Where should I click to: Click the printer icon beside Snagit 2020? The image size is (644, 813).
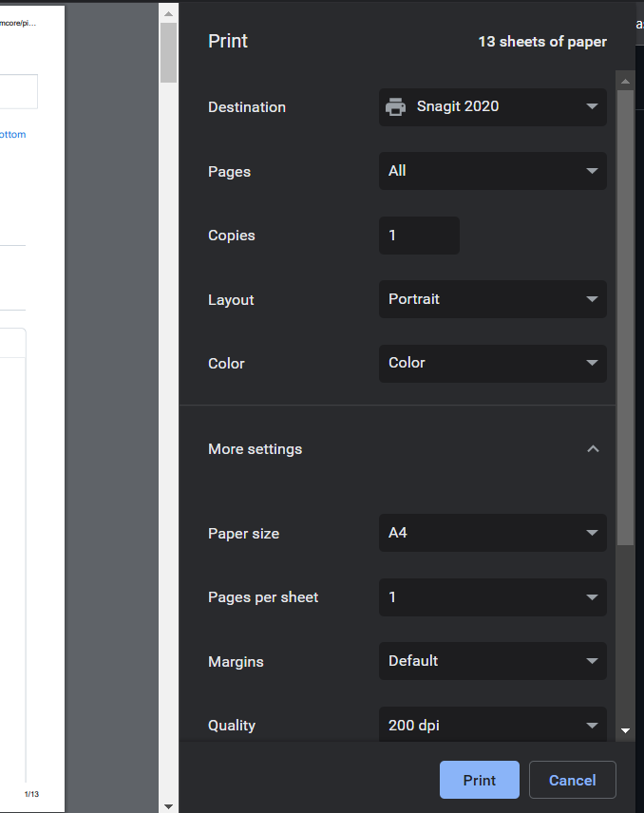[x=397, y=107]
